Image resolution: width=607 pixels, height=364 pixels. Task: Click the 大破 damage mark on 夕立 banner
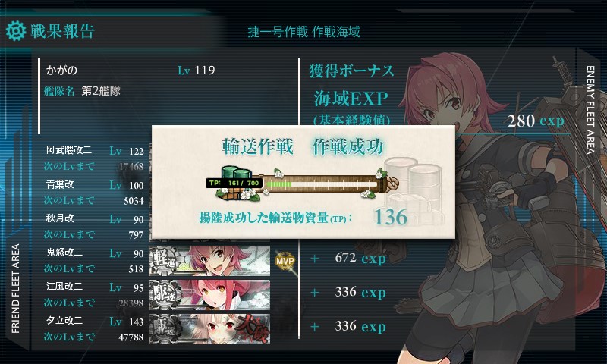(252, 329)
